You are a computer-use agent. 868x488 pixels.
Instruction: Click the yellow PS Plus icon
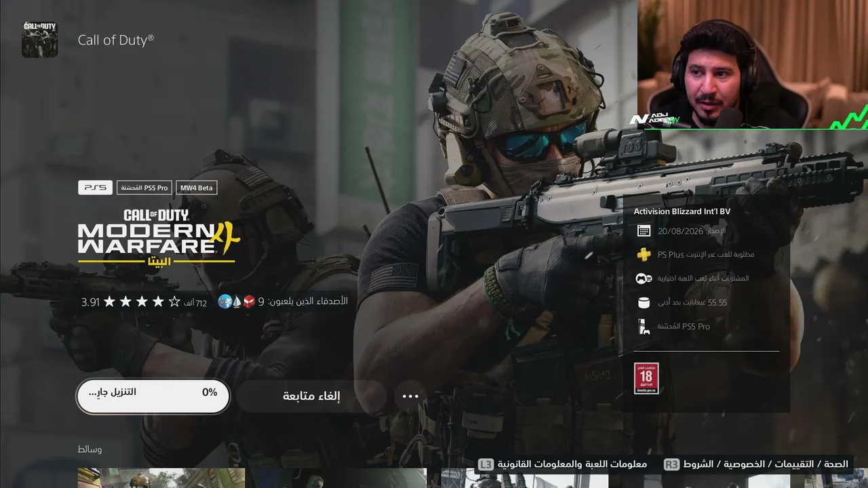[x=644, y=255]
